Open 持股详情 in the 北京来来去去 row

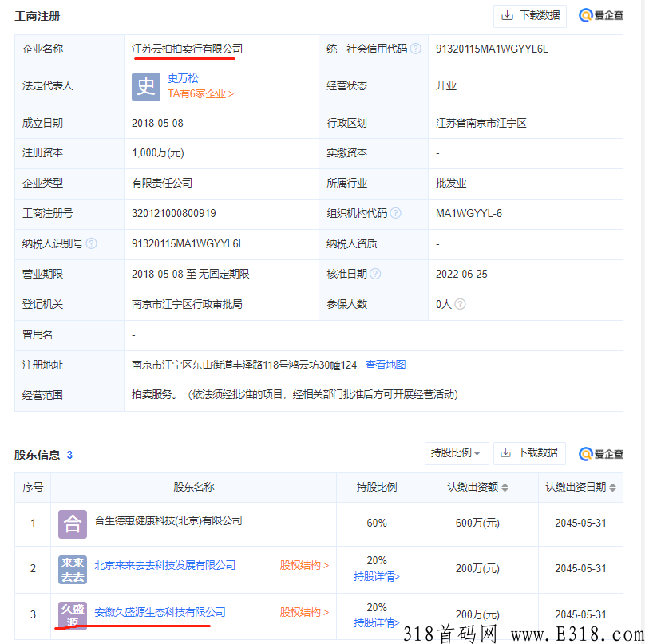point(377,576)
